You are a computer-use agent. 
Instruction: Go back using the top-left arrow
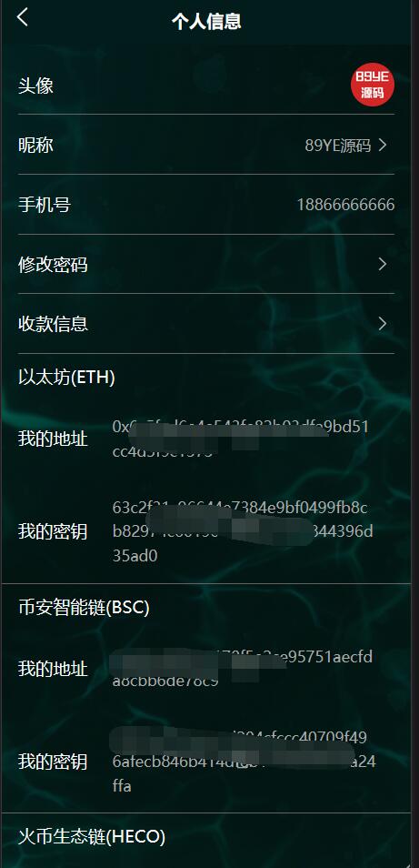coord(22,17)
